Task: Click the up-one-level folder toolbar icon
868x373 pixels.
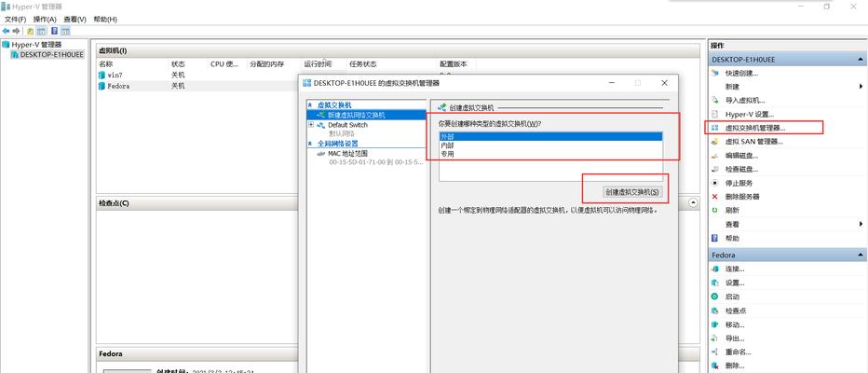Action: coord(30,31)
